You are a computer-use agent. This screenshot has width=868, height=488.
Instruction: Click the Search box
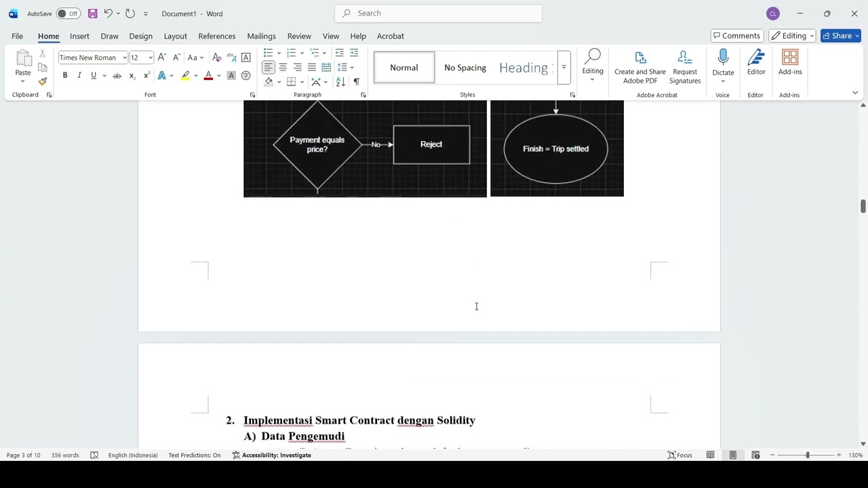[438, 13]
